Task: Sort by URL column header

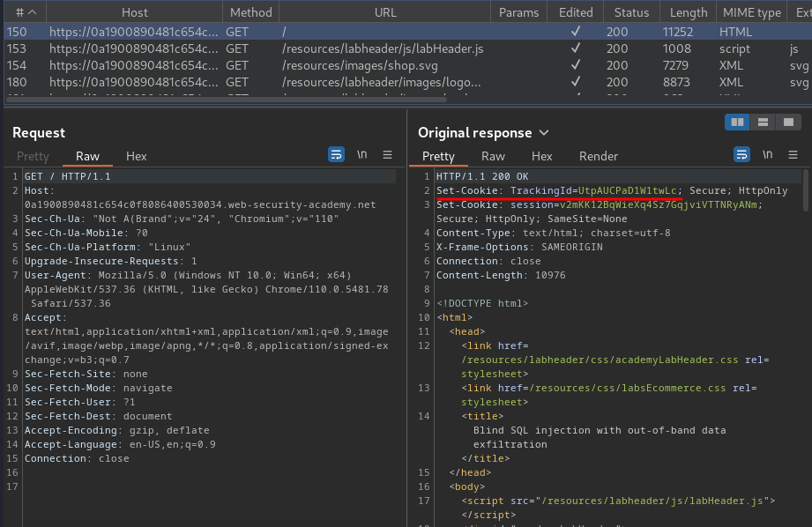Action: click(x=385, y=12)
